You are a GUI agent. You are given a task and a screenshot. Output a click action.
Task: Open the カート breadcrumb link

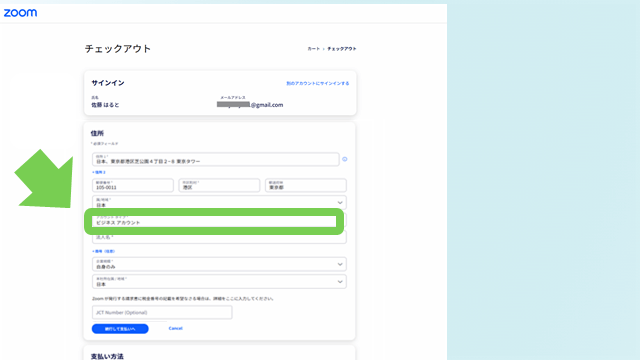coord(313,49)
